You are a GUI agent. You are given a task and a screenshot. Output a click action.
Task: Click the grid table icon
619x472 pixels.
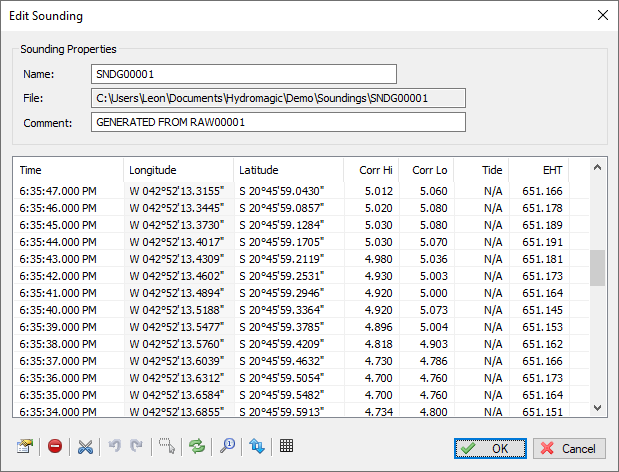tap(286, 446)
